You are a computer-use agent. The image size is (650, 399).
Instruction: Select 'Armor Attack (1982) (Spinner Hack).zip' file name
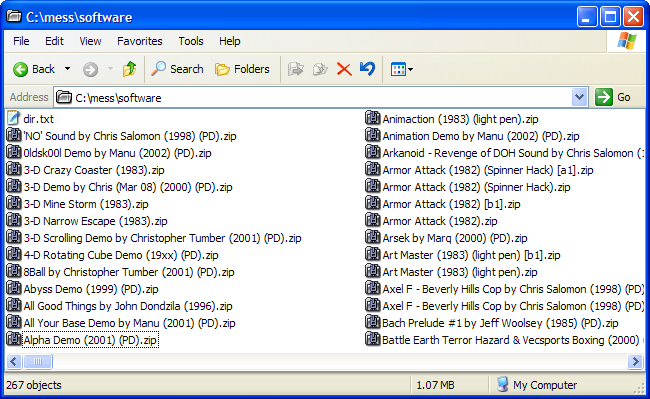tap(476, 187)
